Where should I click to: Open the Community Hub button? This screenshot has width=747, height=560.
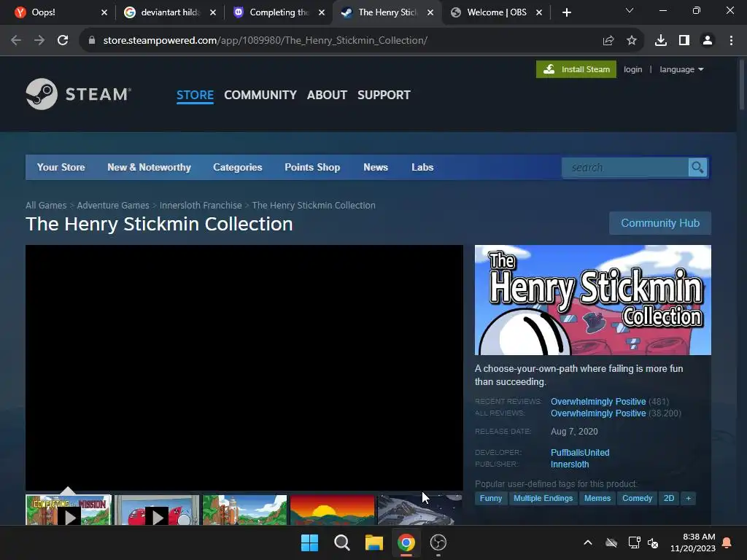click(x=659, y=223)
